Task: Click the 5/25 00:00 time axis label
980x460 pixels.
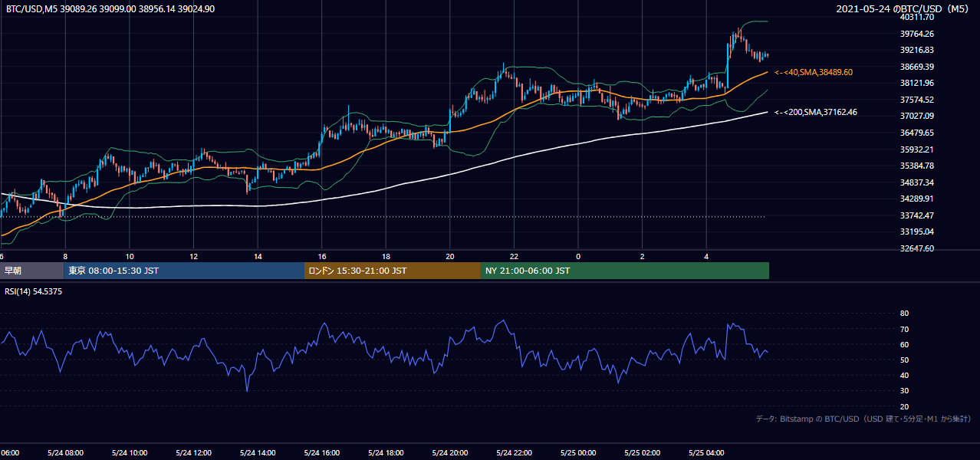Action: pyautogui.click(x=578, y=453)
